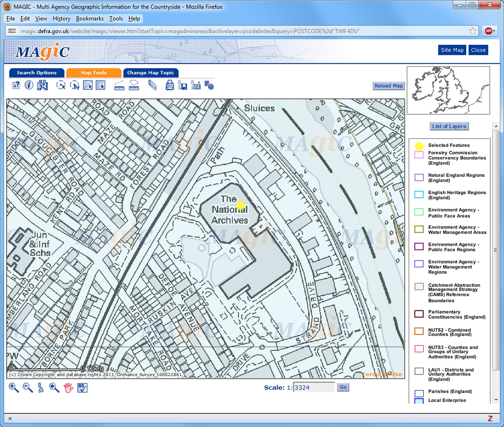Click the yellow selected point on the map
Viewport: 504px width, 427px height.
pyautogui.click(x=241, y=206)
